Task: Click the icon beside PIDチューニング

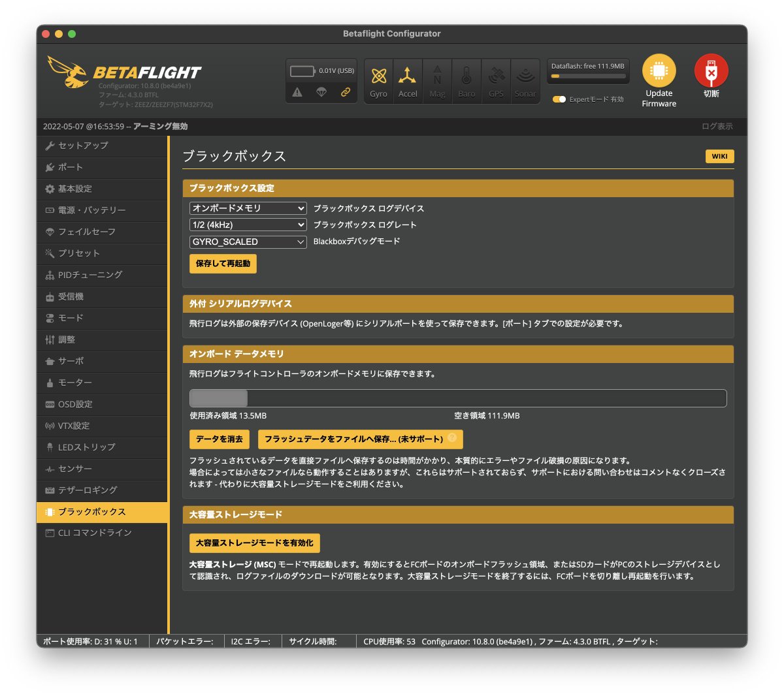Action: tap(50, 275)
